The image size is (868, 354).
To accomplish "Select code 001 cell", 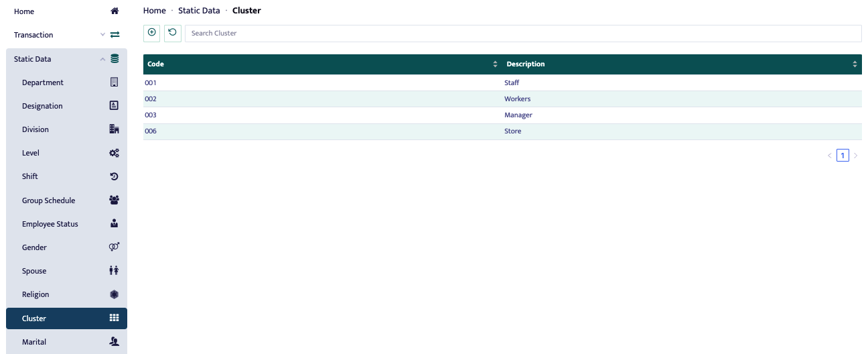I will pyautogui.click(x=323, y=82).
